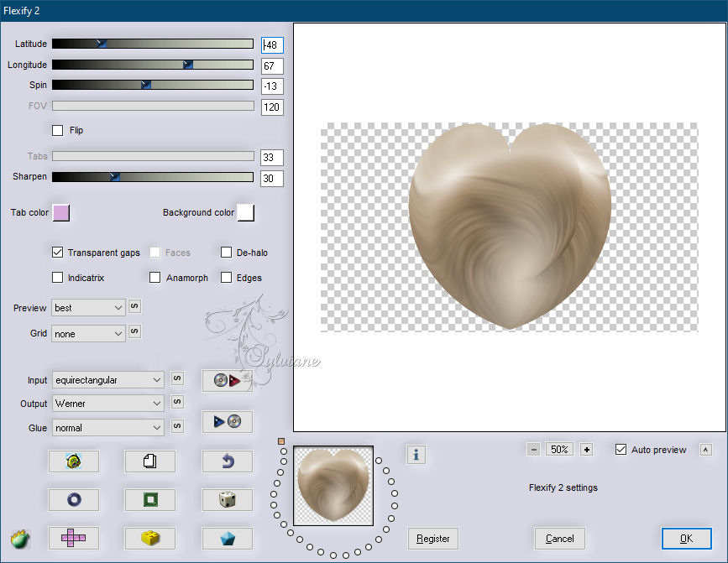Viewport: 728px width, 563px height.
Task: Click the S button next to Grid
Action: [x=134, y=331]
